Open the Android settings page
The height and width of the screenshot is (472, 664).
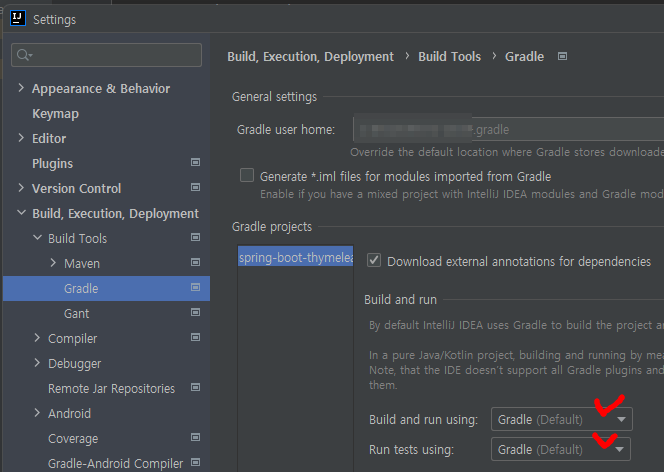pos(69,414)
